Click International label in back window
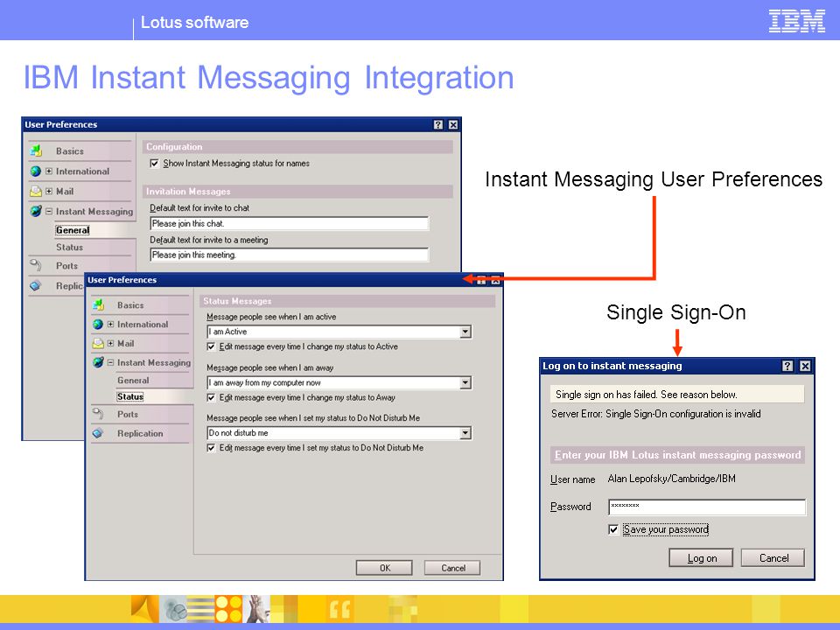The image size is (840, 630). (x=82, y=171)
